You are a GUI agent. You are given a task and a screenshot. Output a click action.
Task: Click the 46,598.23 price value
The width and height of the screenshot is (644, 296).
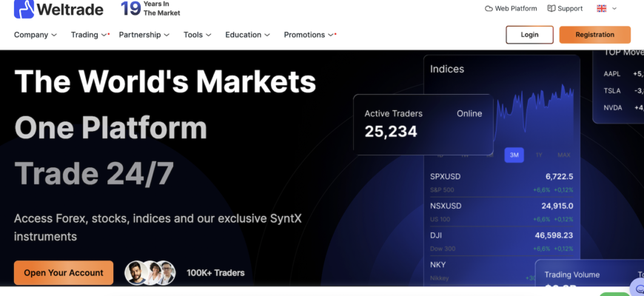click(x=554, y=235)
